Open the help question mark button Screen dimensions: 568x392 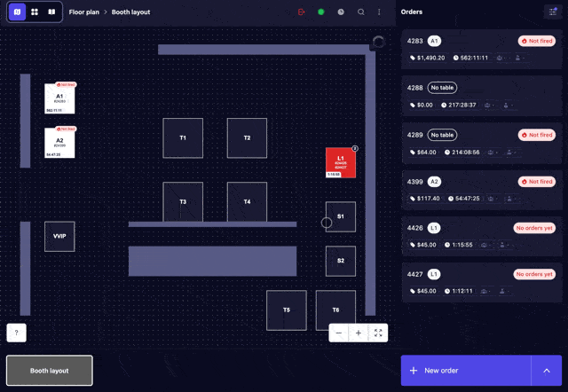coord(16,333)
